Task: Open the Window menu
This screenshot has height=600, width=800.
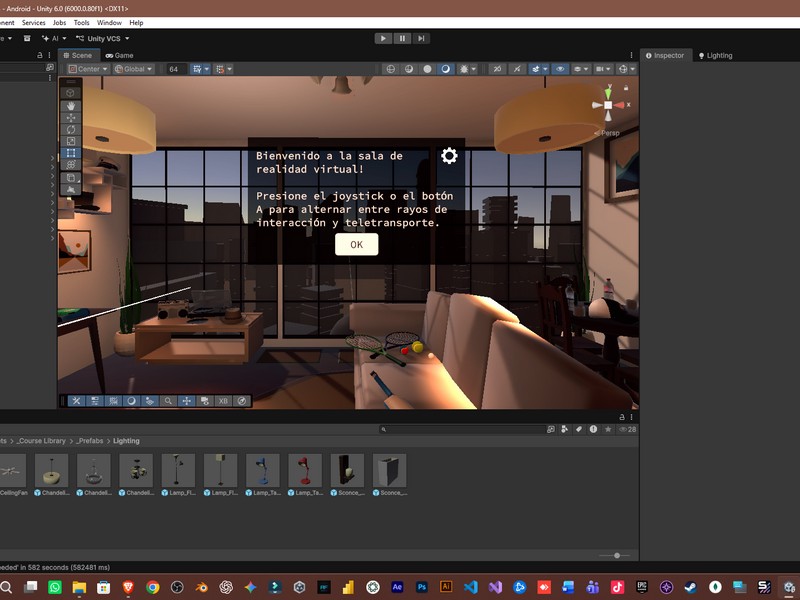Action: pyautogui.click(x=109, y=22)
